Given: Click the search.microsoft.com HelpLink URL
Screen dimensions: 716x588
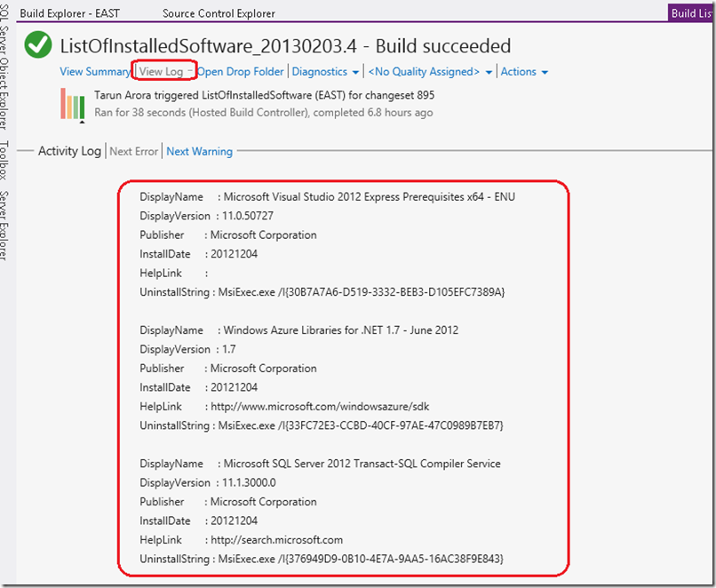Looking at the screenshot, I should pyautogui.click(x=277, y=540).
